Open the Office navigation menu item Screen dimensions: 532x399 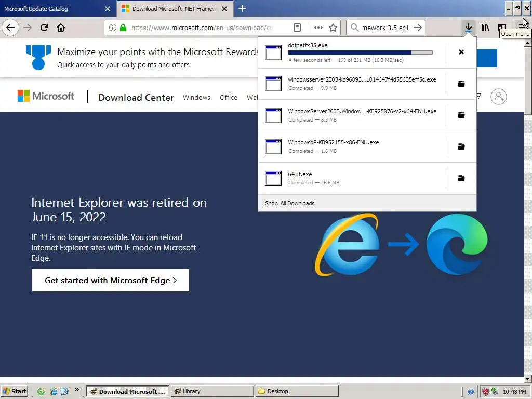click(x=229, y=97)
